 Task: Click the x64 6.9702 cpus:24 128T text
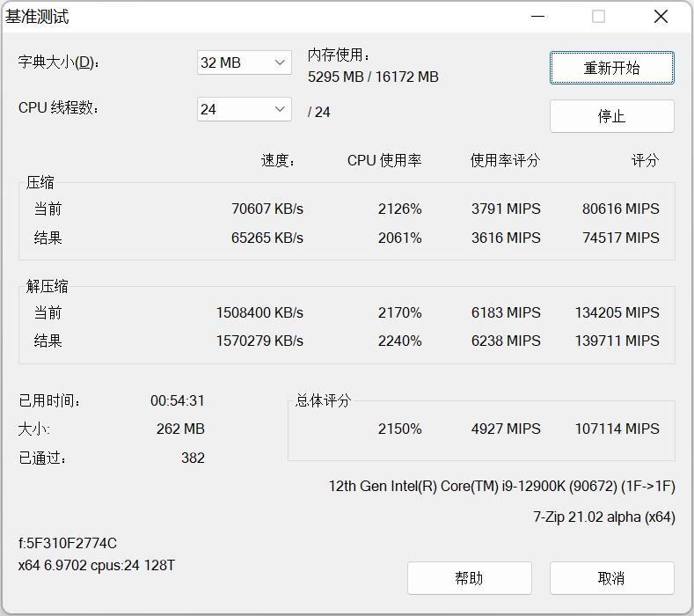pyautogui.click(x=97, y=566)
